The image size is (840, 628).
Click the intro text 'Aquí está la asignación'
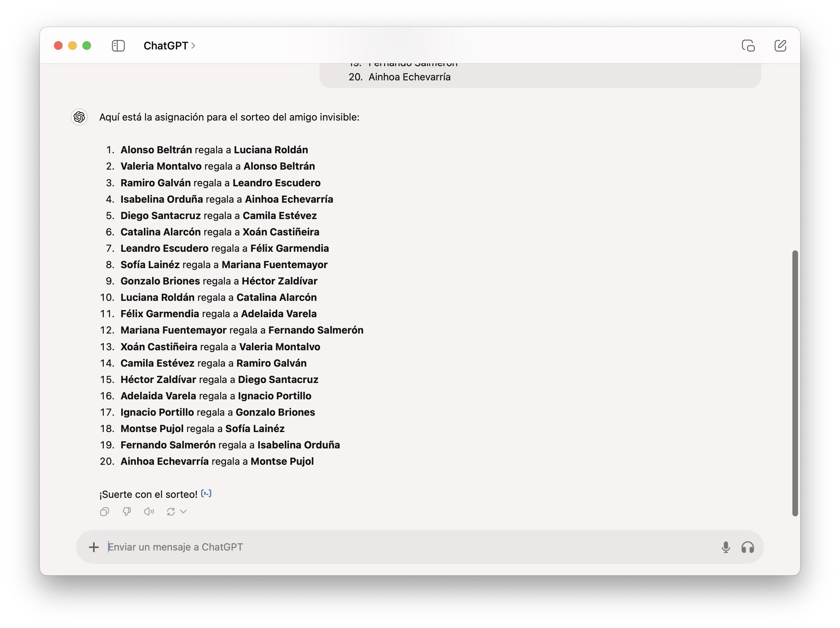(152, 117)
